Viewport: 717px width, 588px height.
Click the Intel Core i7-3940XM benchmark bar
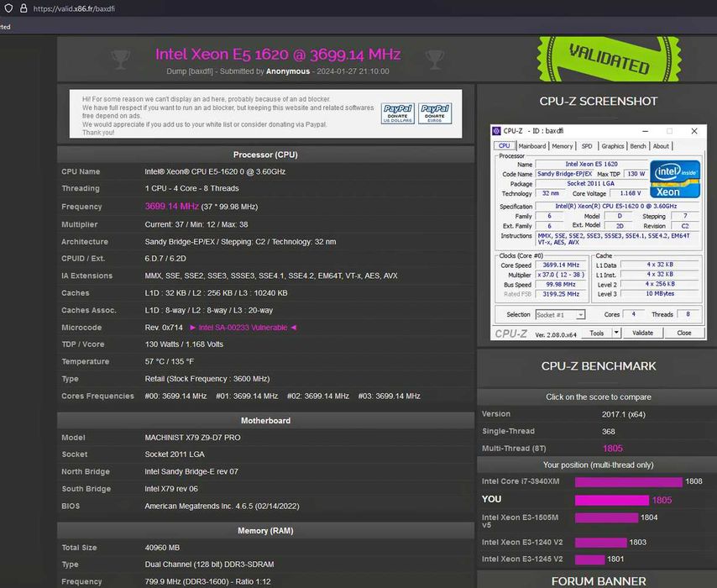[x=628, y=482]
